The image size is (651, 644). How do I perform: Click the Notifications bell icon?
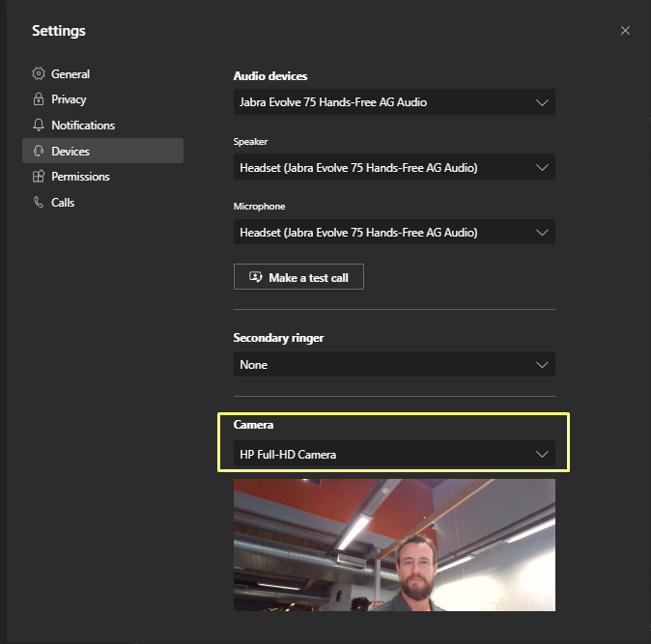pyautogui.click(x=39, y=125)
